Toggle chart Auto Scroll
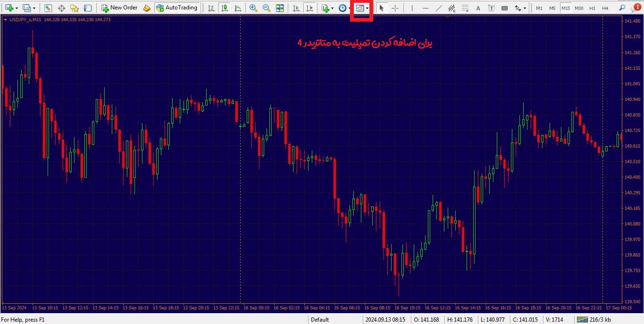The image size is (644, 324). (296, 8)
